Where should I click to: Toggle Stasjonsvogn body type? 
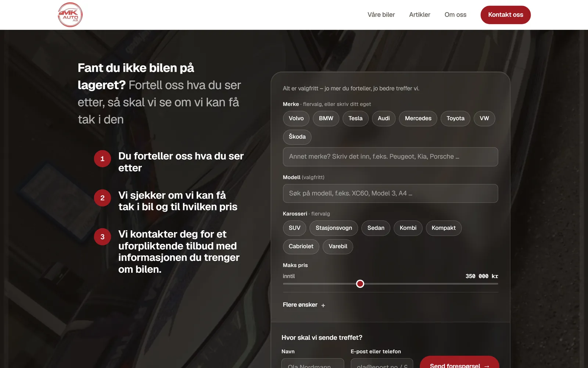point(334,228)
